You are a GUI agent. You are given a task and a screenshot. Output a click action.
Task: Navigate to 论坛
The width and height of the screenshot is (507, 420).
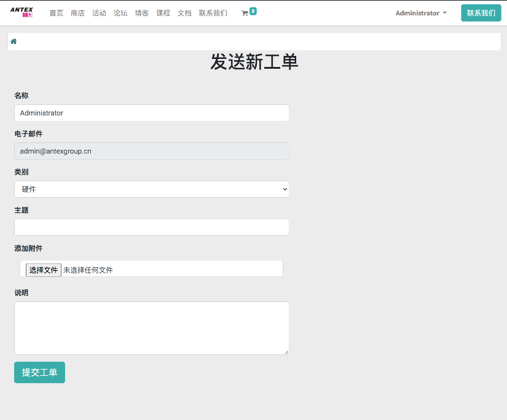[x=120, y=13]
